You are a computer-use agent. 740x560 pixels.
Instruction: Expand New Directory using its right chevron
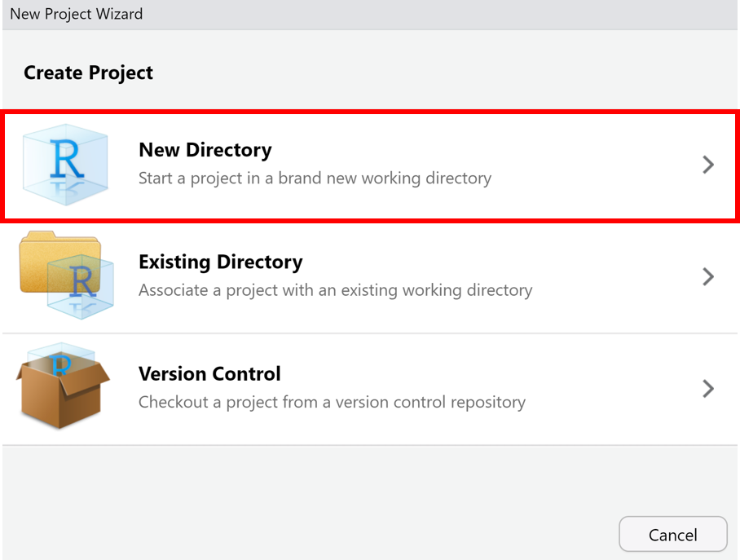point(708,165)
